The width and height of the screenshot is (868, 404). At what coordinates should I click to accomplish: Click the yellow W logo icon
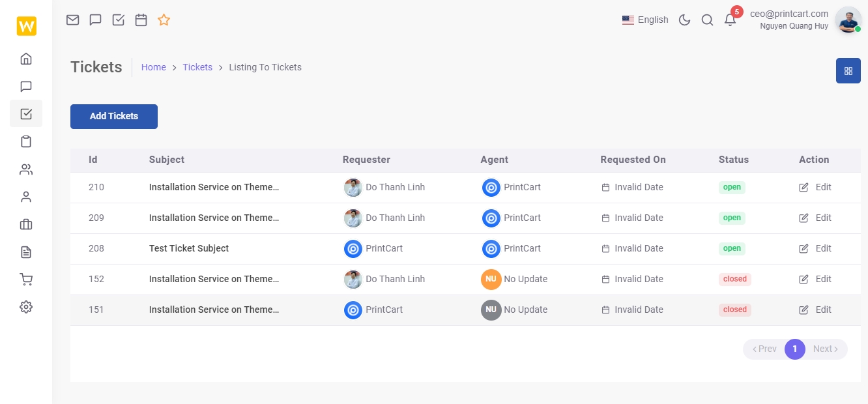(x=27, y=26)
